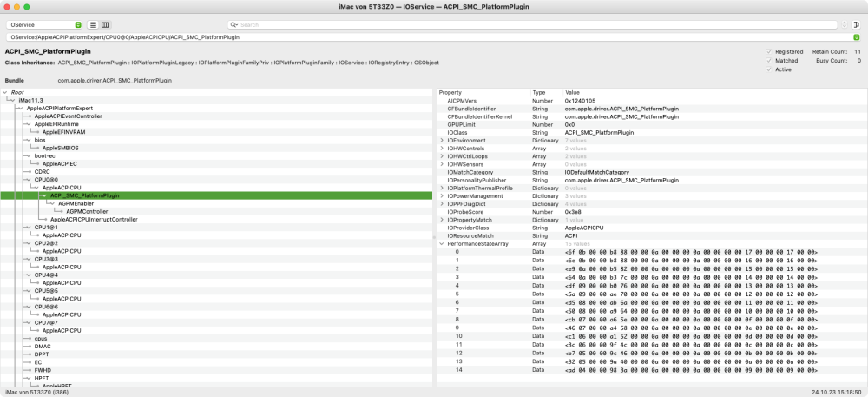Expand the IOPropertyMatch dictionary
Viewport: 868px width, 397px height.
tap(442, 220)
